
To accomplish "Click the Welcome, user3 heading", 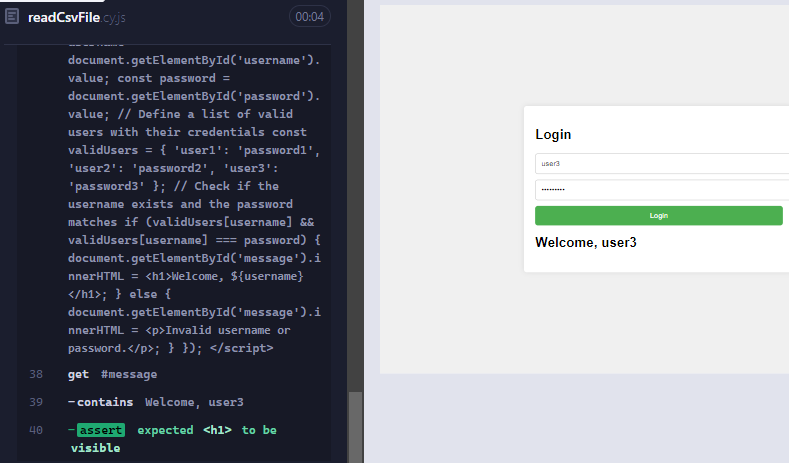I will pyautogui.click(x=586, y=243).
